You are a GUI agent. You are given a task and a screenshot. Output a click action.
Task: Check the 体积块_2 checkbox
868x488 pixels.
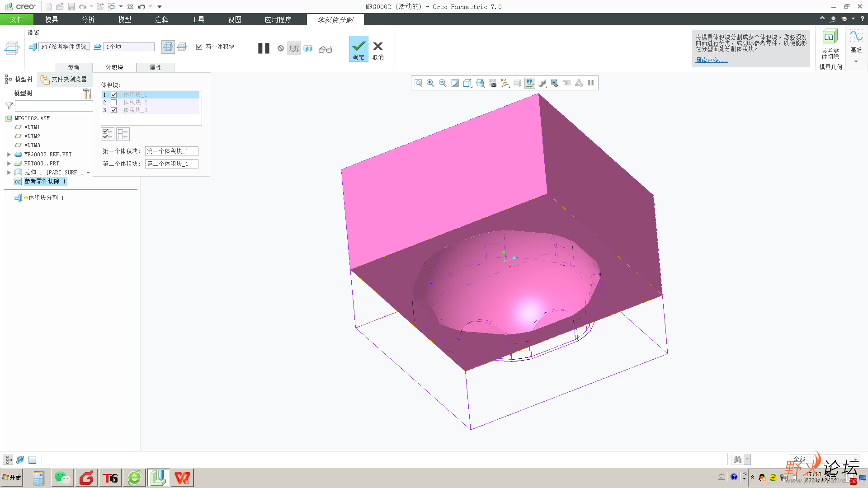[x=114, y=103]
